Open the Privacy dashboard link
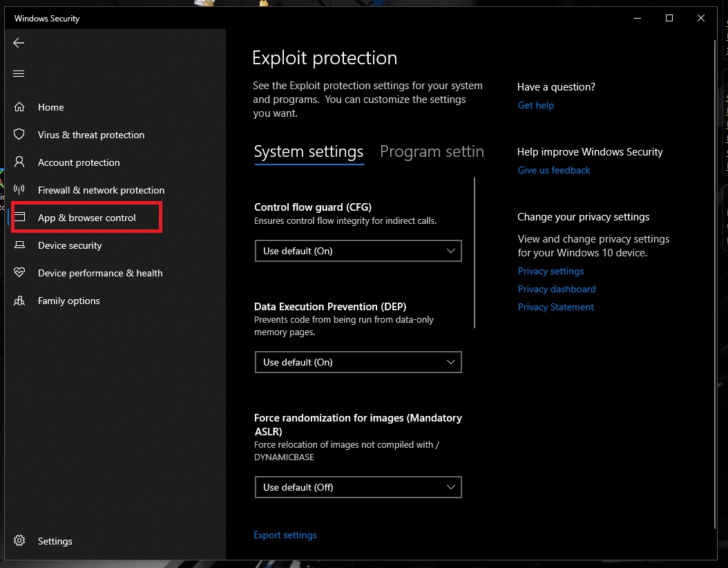Screen dimensions: 728x568 (x=557, y=289)
